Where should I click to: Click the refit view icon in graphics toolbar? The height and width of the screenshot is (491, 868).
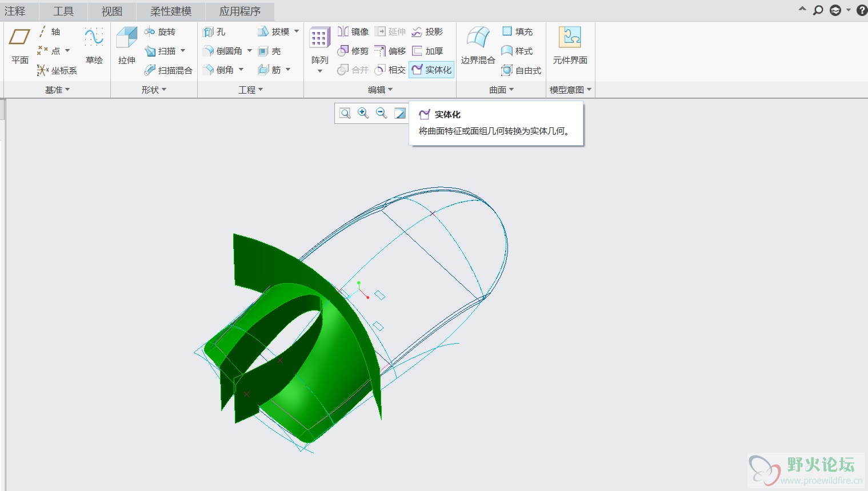pyautogui.click(x=345, y=113)
